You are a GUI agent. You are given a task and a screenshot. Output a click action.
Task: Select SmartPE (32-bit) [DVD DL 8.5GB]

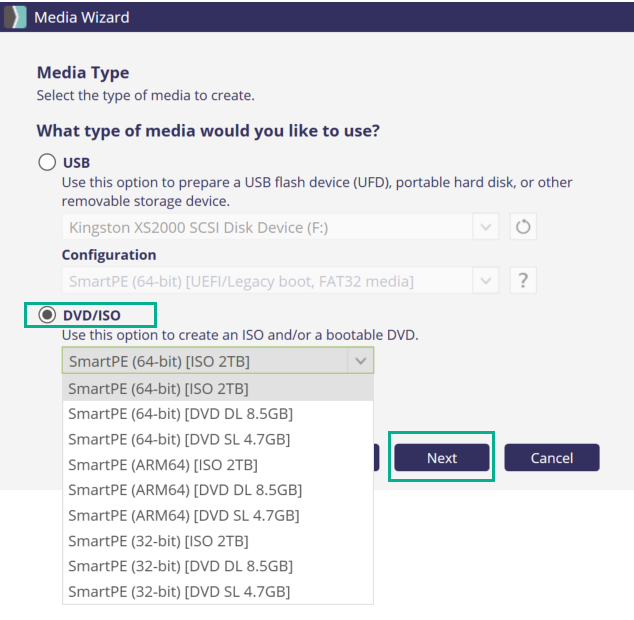coord(180,566)
